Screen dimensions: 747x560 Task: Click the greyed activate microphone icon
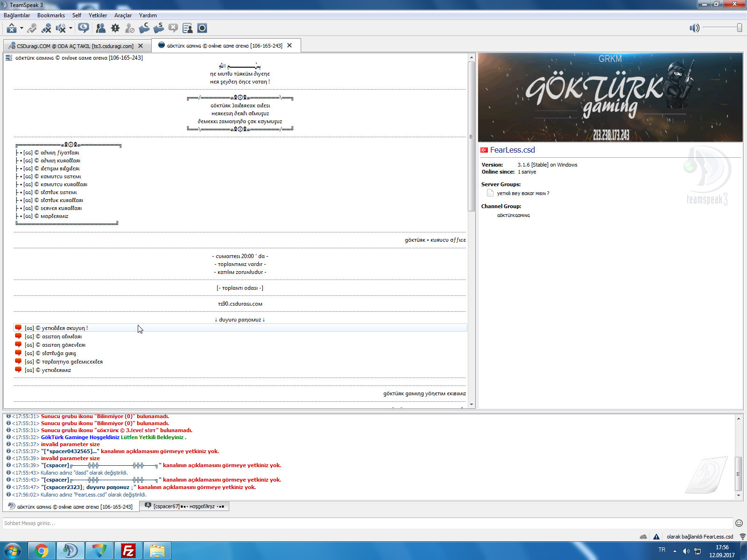coord(32,28)
